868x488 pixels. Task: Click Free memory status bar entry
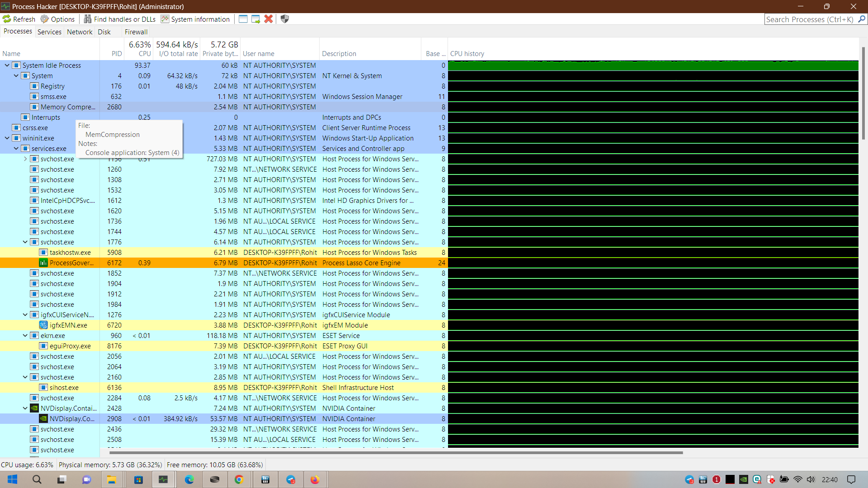pos(215,465)
